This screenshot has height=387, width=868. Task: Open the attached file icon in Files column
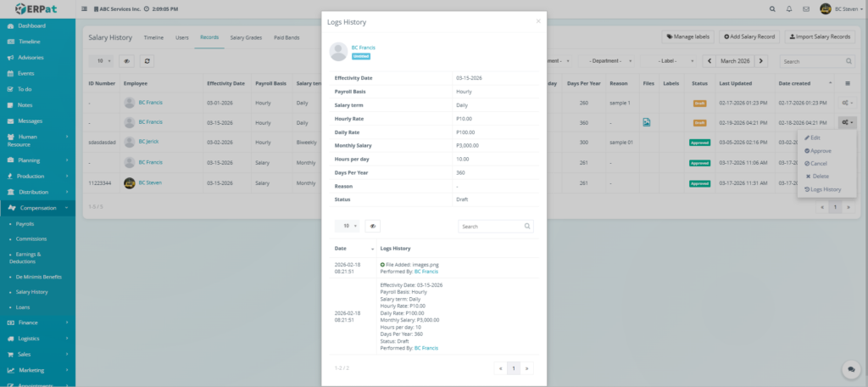[647, 122]
